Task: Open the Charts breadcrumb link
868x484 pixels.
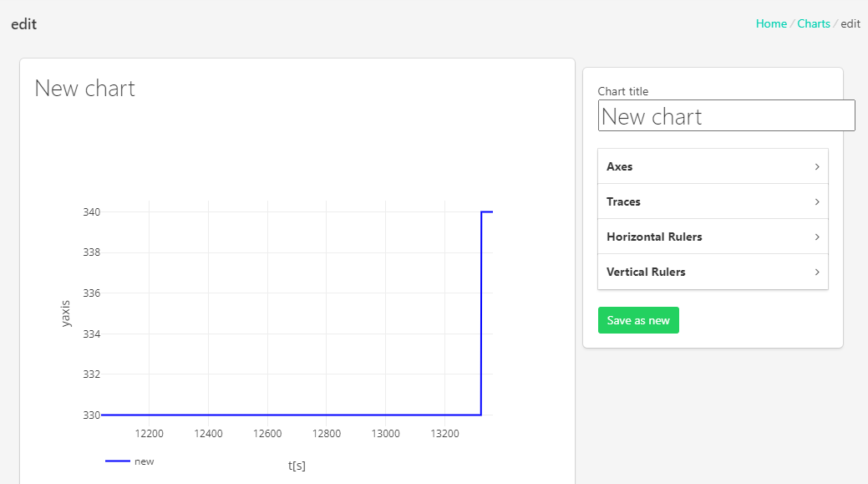Action: click(x=813, y=23)
